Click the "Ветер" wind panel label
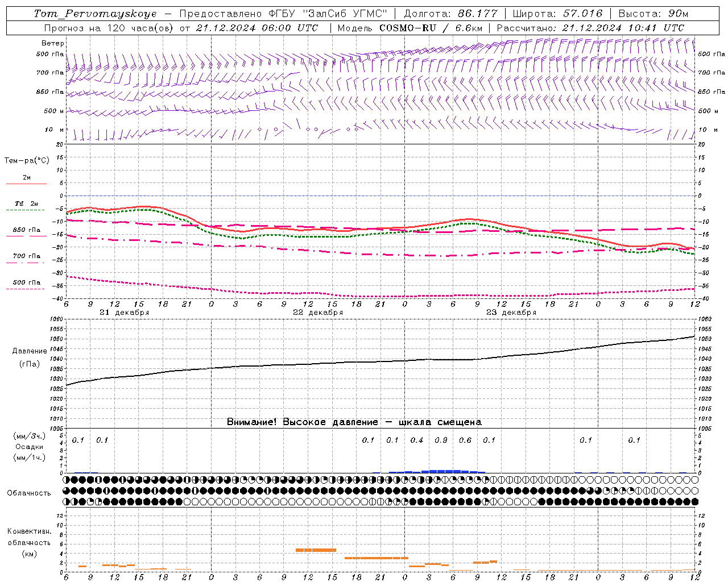The height and width of the screenshot is (582, 728). click(x=53, y=43)
